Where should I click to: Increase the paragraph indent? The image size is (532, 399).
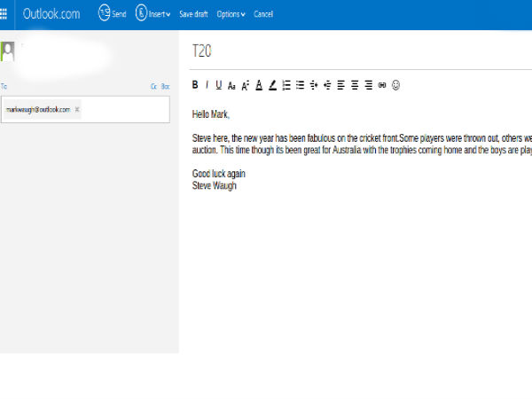coord(314,85)
